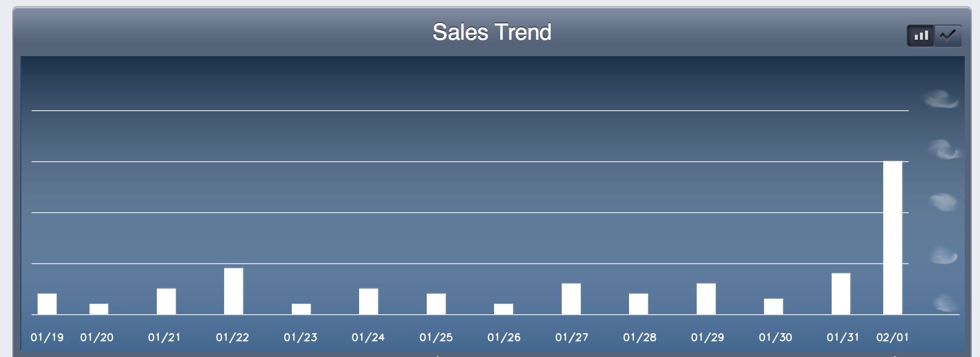Click the 01/30 date label
The width and height of the screenshot is (980, 357).
(x=775, y=337)
